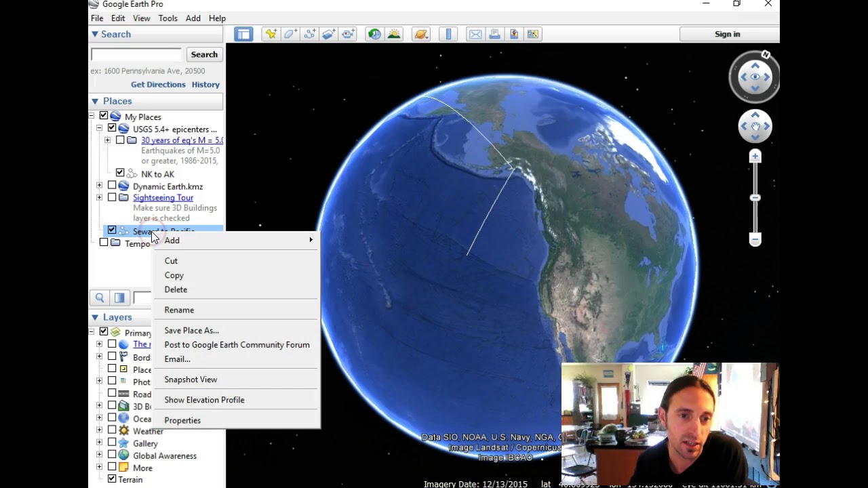This screenshot has width=868, height=488.
Task: Select the Ruler tool icon
Action: point(448,34)
